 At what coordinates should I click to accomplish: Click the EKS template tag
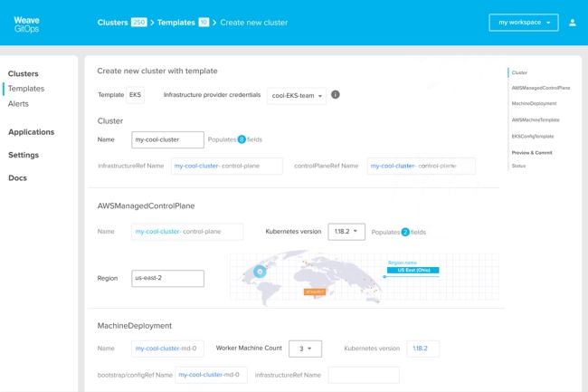135,95
